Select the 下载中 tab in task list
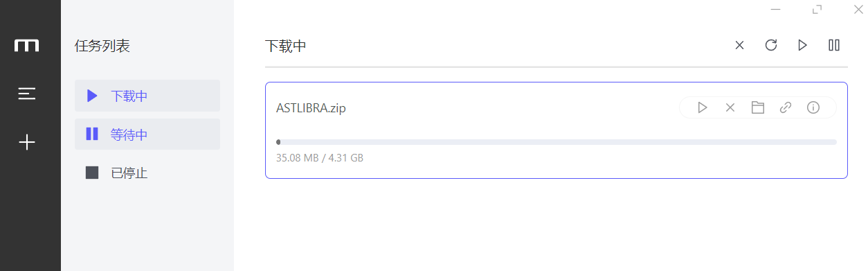 147,96
